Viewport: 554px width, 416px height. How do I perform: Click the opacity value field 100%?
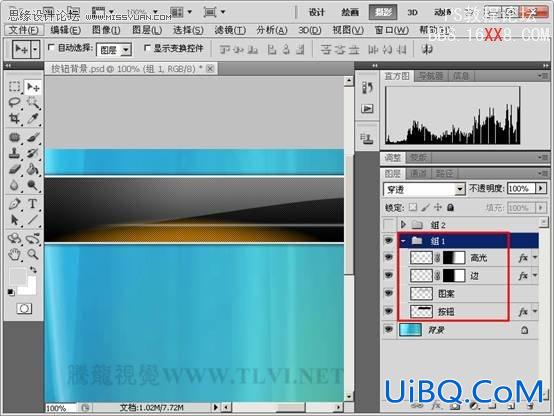pos(521,188)
